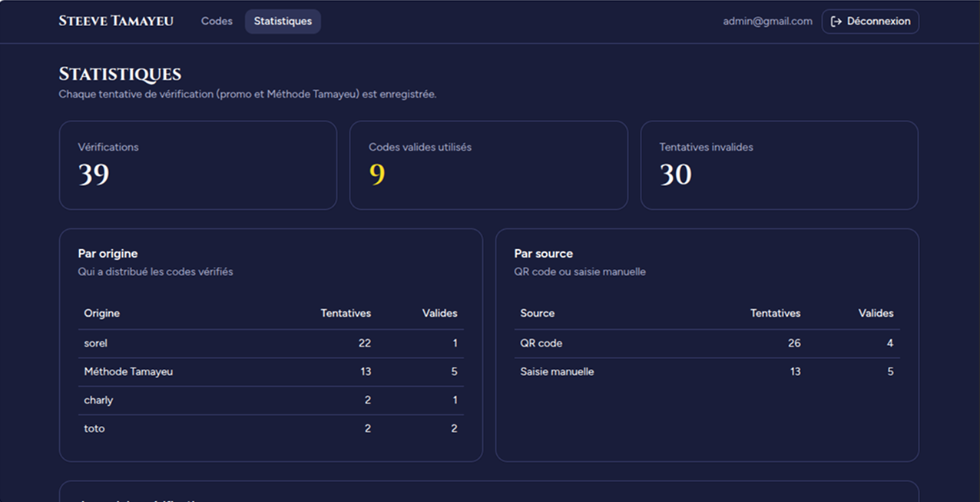Screen dimensions: 980x502
Task: Click sorel's Tentatives value 22
Action: [365, 343]
